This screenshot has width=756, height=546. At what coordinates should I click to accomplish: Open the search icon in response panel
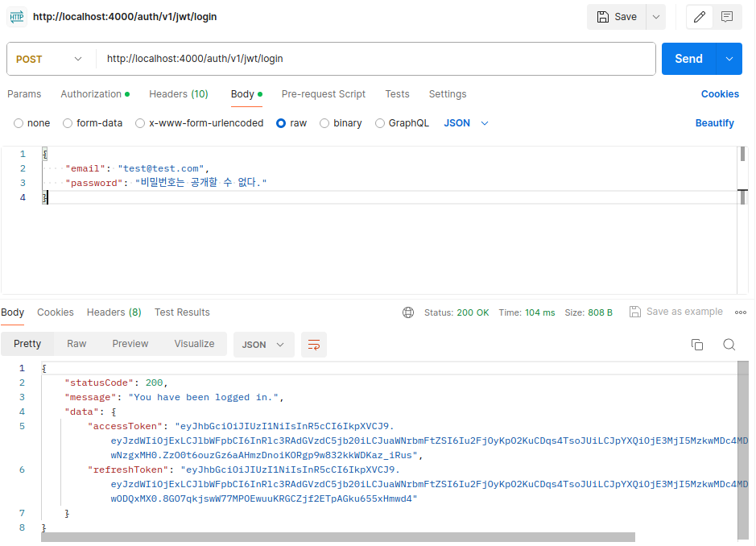[x=729, y=344]
